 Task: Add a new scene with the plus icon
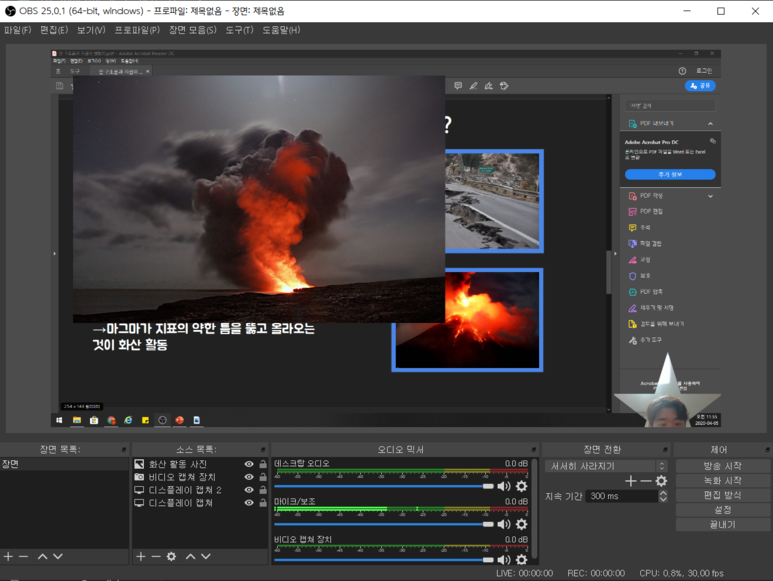coord(8,556)
